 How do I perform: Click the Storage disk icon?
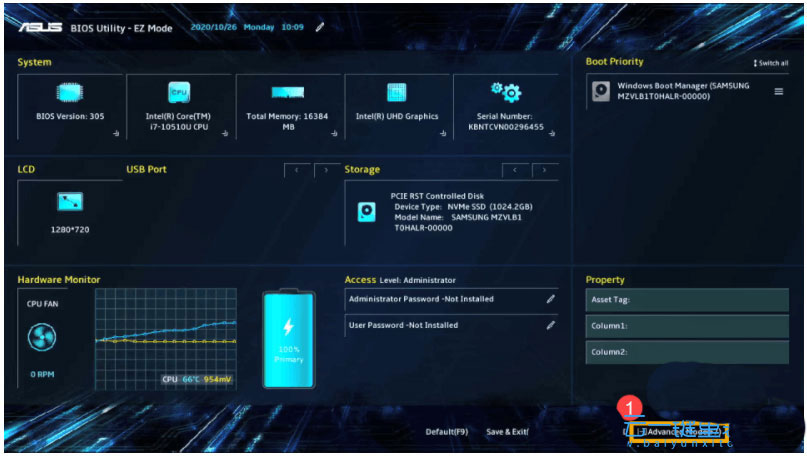(x=366, y=212)
